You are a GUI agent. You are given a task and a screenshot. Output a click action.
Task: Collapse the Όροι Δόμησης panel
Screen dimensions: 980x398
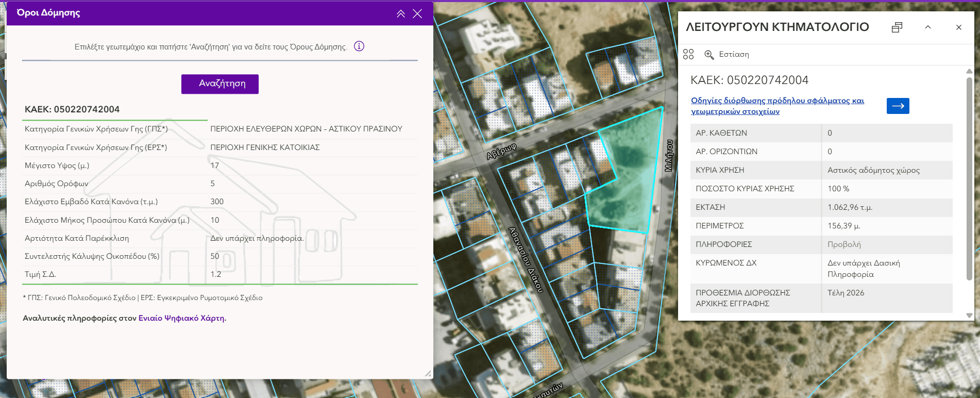coord(400,14)
